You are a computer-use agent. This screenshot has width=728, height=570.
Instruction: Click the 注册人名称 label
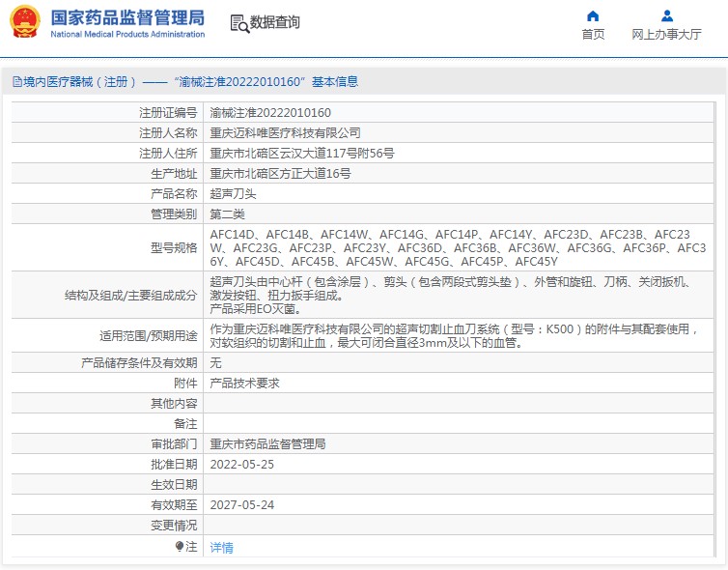(168, 133)
